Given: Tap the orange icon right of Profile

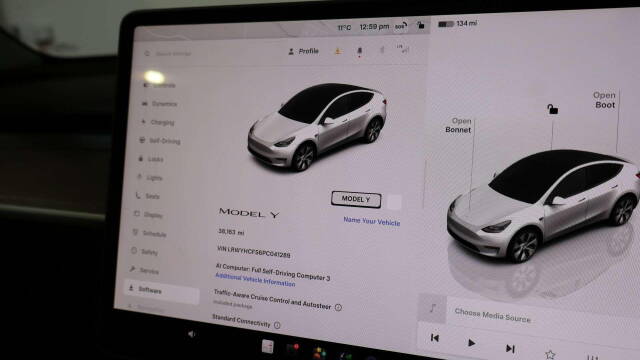Looking at the screenshot, I should coord(338,51).
